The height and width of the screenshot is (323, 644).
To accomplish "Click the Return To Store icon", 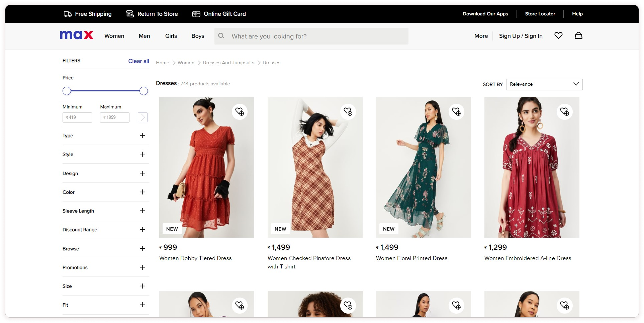I will coord(130,14).
